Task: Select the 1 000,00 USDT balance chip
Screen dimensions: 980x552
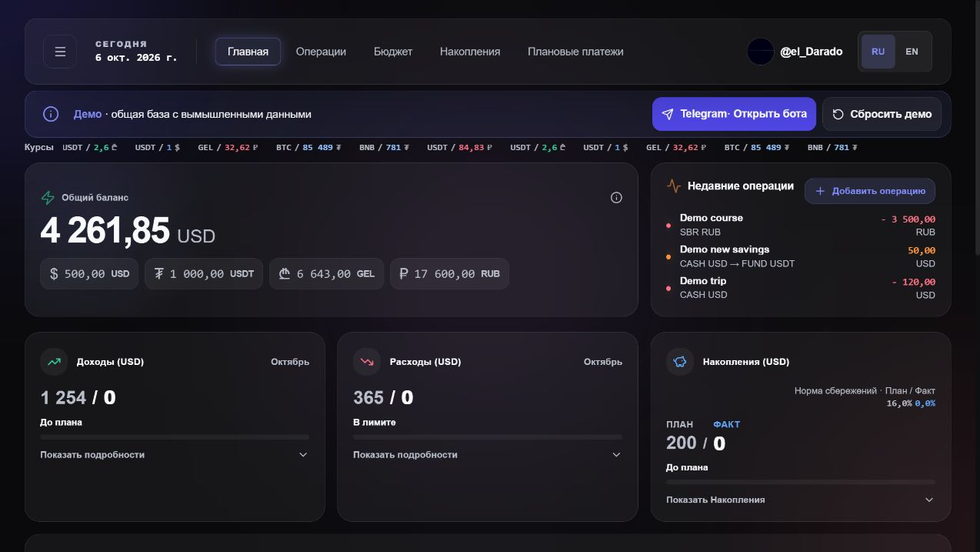Action: pos(204,274)
